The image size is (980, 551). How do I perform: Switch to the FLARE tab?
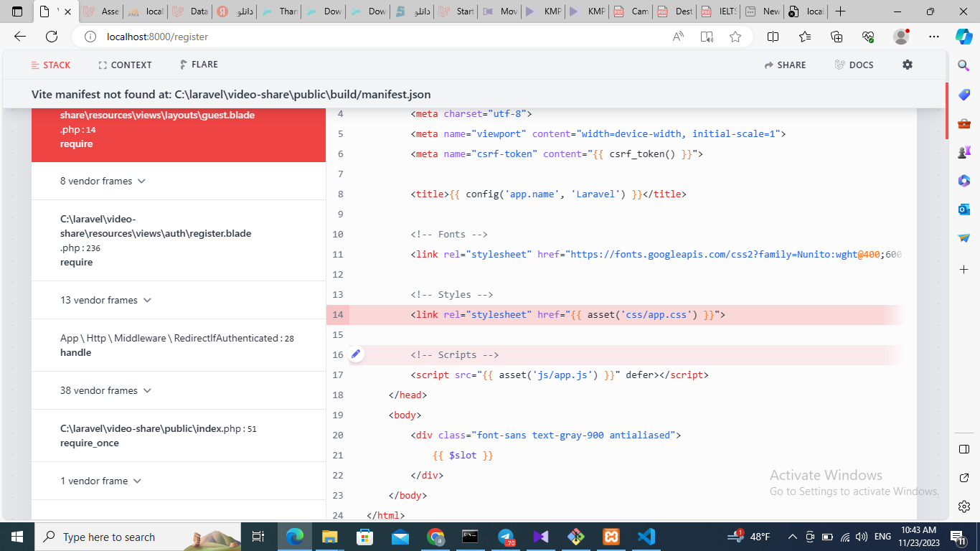pos(199,65)
